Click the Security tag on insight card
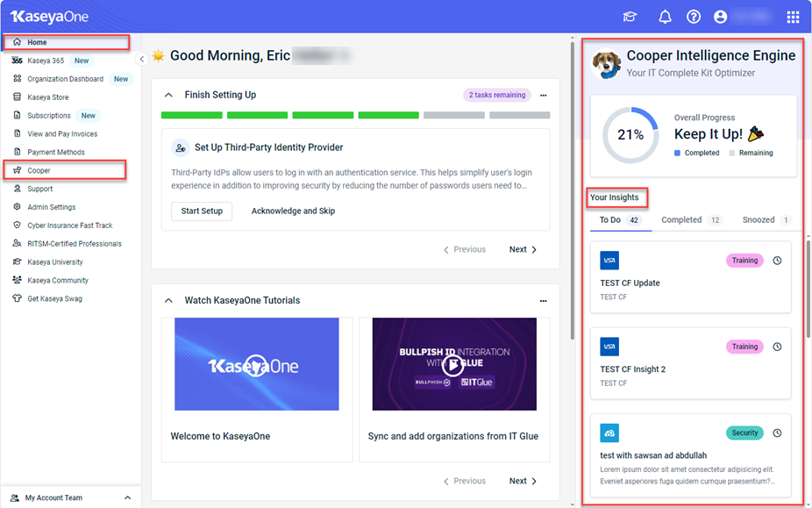 point(744,433)
